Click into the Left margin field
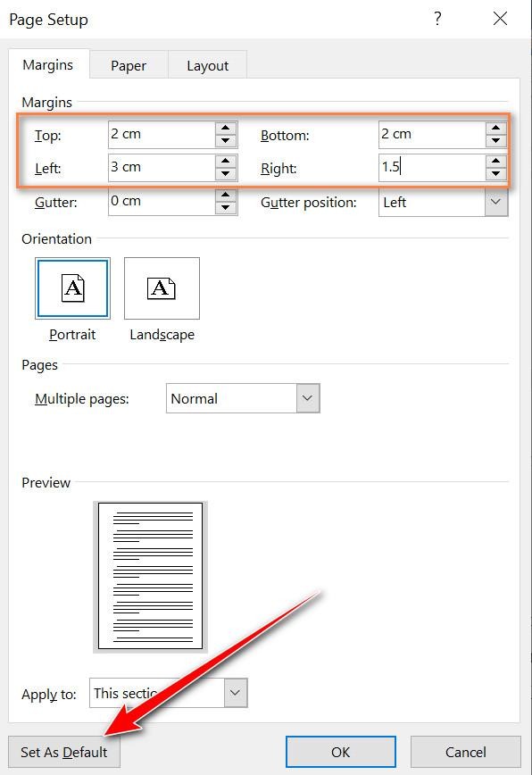The image size is (532, 775). (x=162, y=168)
